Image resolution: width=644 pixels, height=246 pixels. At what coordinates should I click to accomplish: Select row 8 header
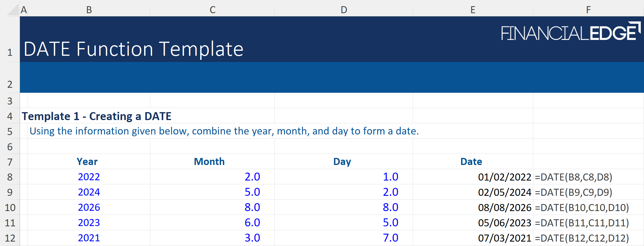[10, 177]
